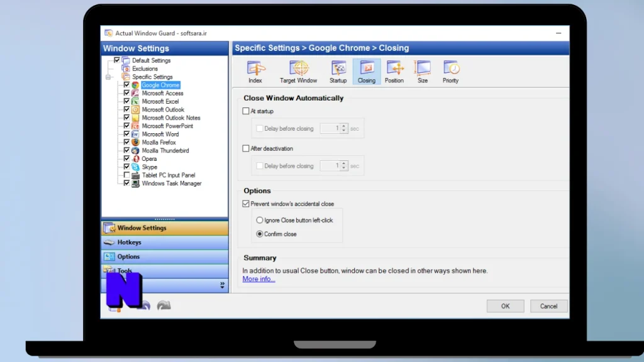Viewport: 644px width, 362px height.
Task: Enable the At startup checkbox
Action: (246, 111)
